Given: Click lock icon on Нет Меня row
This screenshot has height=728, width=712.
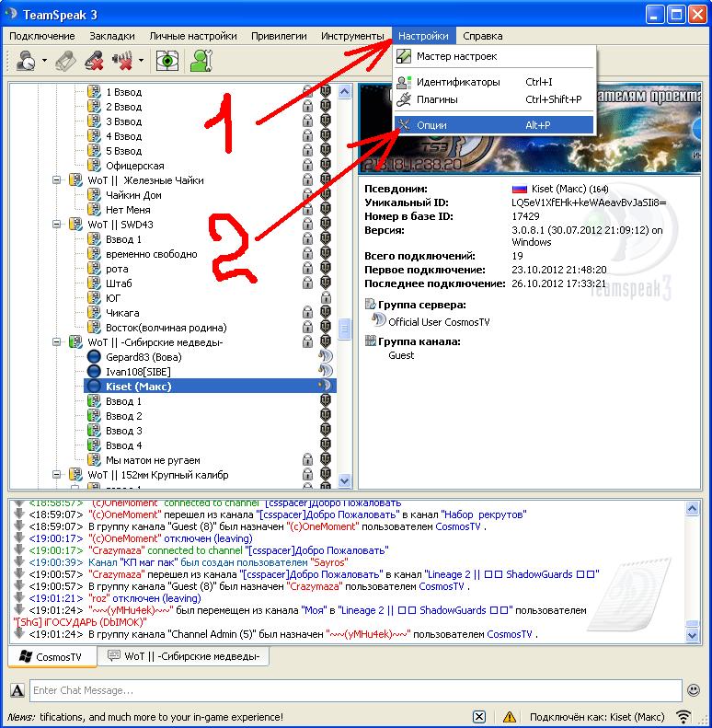Looking at the screenshot, I should click(307, 210).
